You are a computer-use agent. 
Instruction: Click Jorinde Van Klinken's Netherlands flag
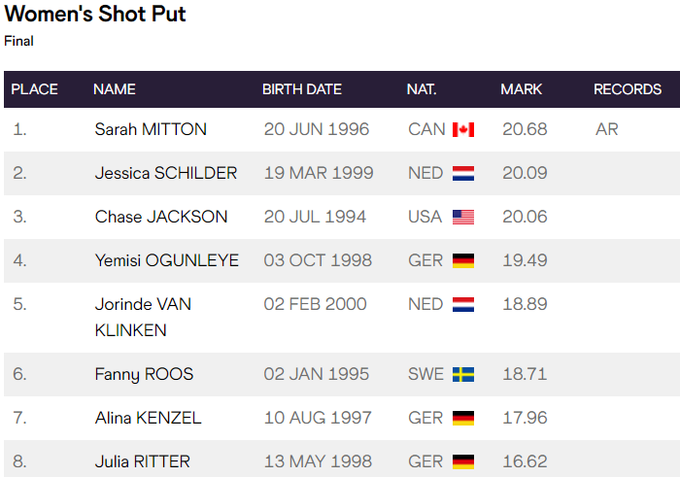[463, 304]
